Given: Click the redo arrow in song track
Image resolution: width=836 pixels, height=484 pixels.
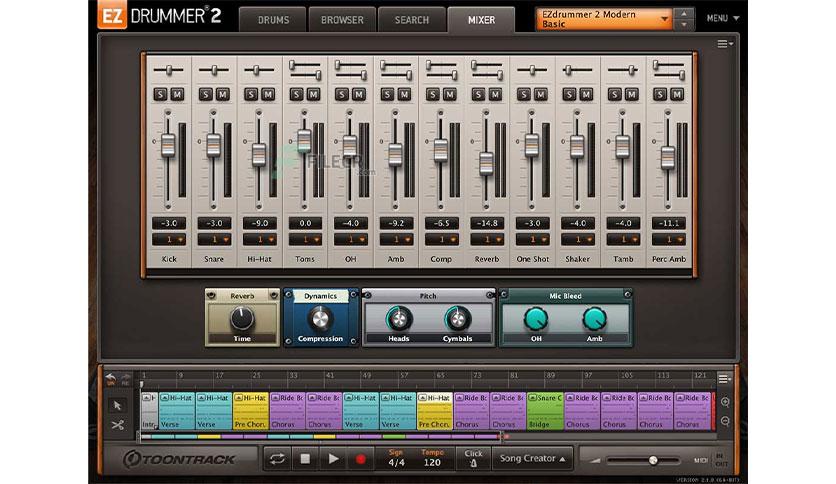Looking at the screenshot, I should 125,378.
